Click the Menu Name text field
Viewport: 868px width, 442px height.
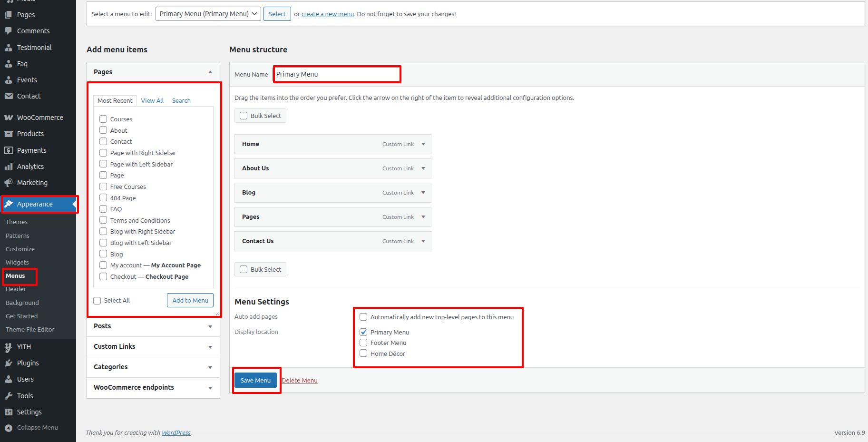click(337, 74)
